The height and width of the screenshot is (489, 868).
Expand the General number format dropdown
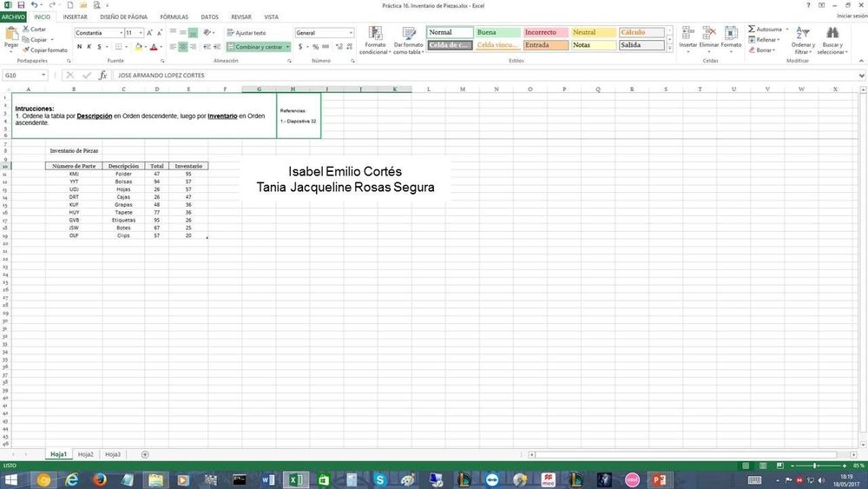tap(352, 33)
